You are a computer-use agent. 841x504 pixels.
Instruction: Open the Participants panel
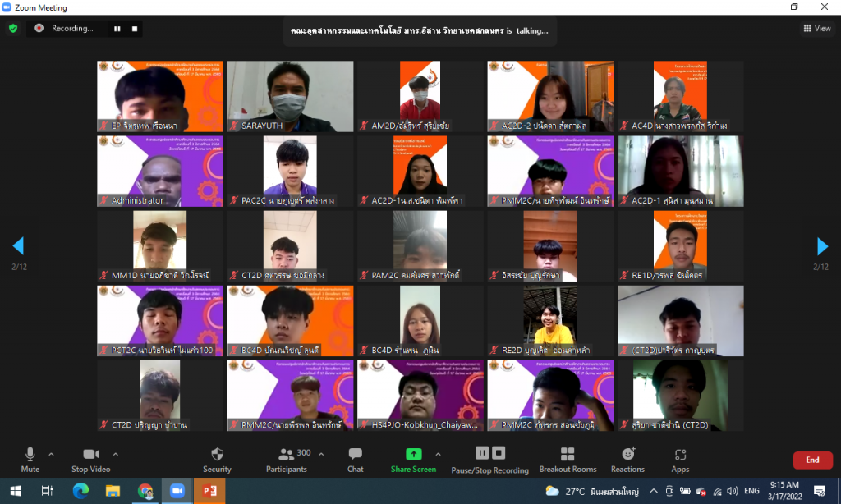[287, 459]
